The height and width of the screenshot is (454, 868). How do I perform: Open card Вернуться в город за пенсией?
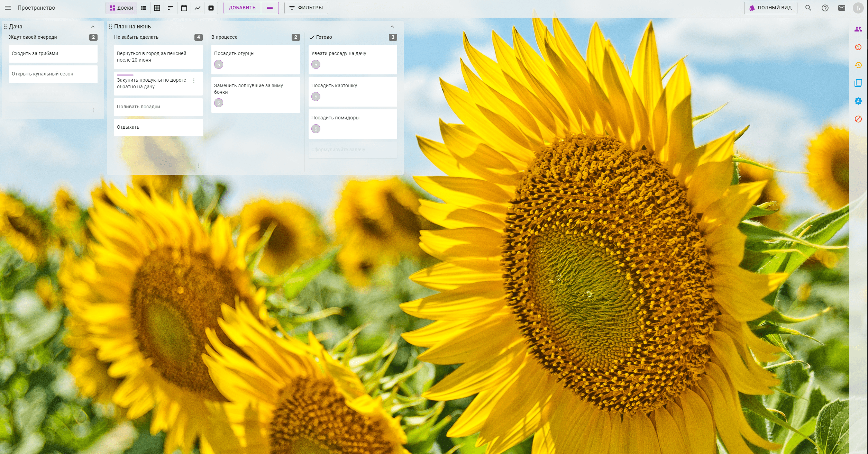pos(158,57)
